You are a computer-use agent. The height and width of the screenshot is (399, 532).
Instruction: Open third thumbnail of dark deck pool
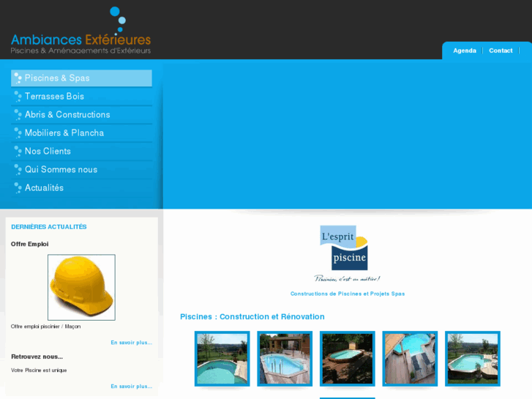[348, 359]
